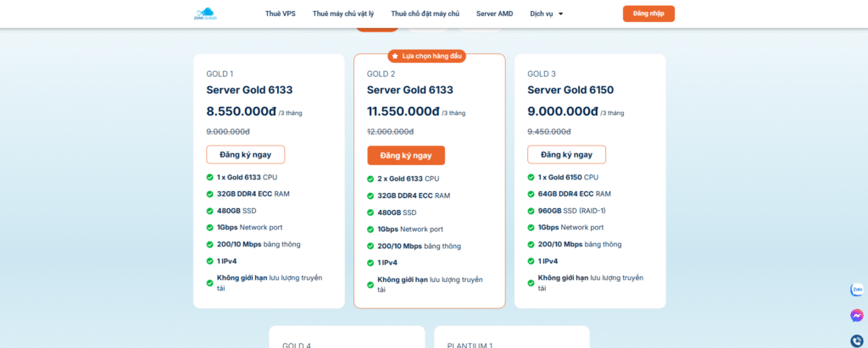Expand the Dịch vụ dropdown menu

[x=546, y=14]
